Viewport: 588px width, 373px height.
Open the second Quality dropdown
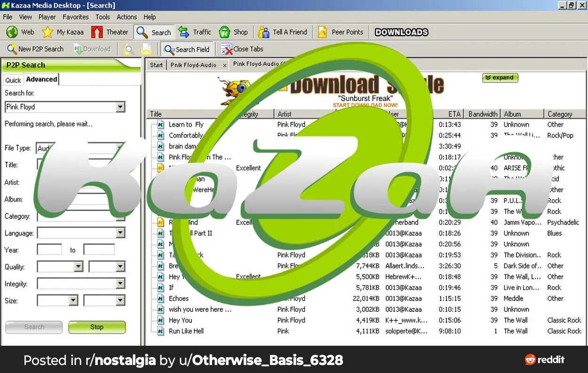120,267
